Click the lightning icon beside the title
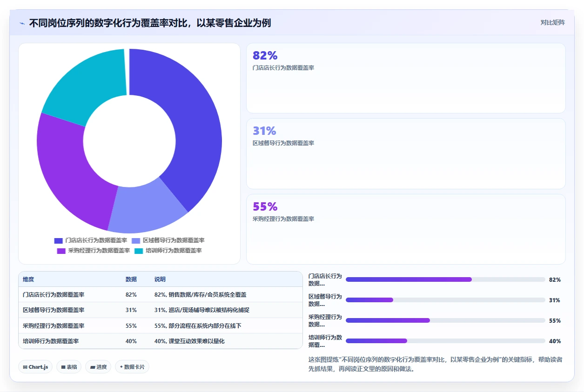The height and width of the screenshot is (392, 584). [x=22, y=23]
